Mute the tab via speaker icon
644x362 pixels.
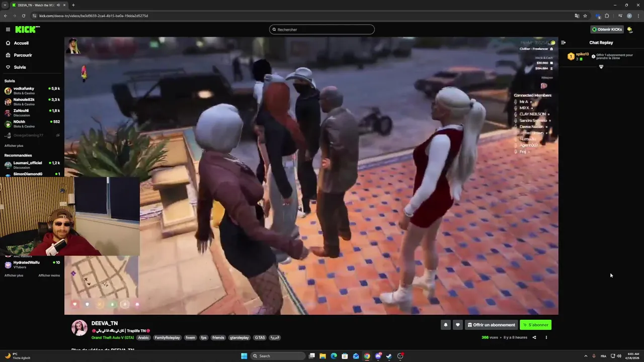pos(58,5)
